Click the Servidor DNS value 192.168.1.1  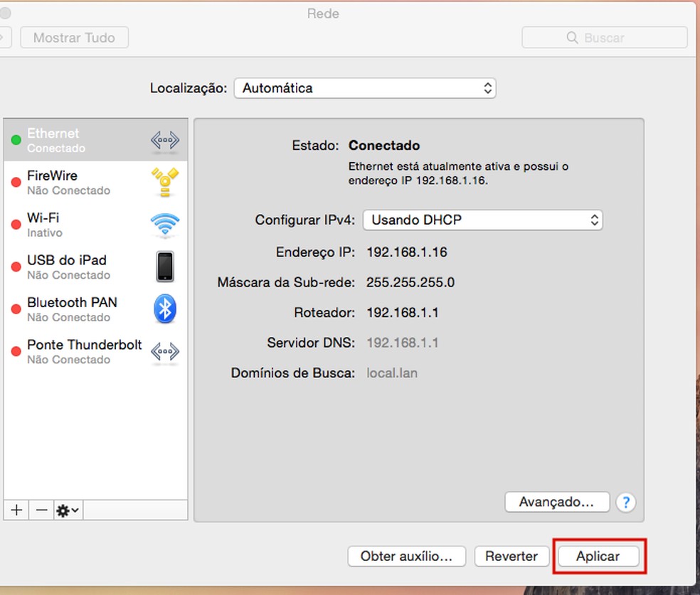point(402,343)
